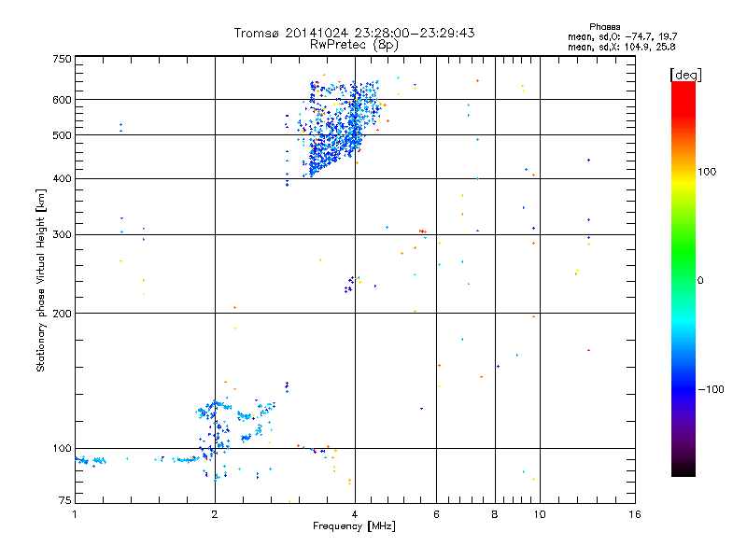Viewport: 747px width, 560px height.
Task: Click the x-axis tick label '6'
Action: [436, 514]
